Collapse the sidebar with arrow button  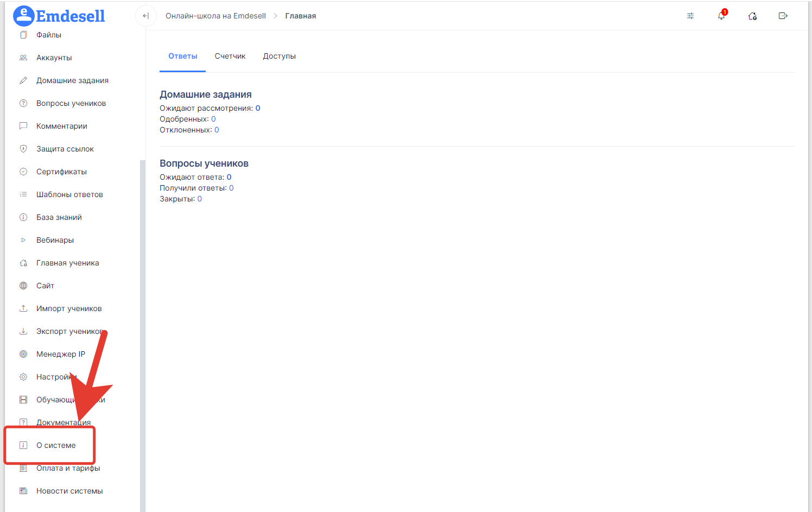tap(145, 16)
